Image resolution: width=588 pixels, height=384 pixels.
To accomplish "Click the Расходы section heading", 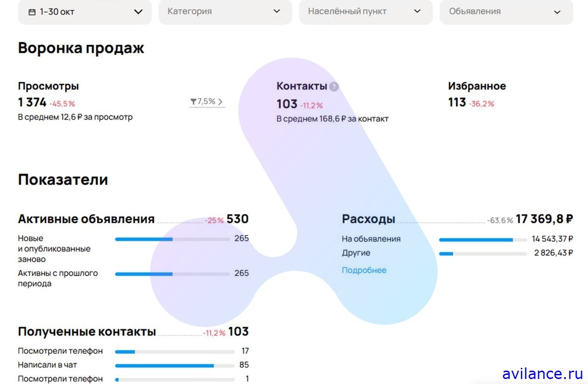I will click(368, 219).
